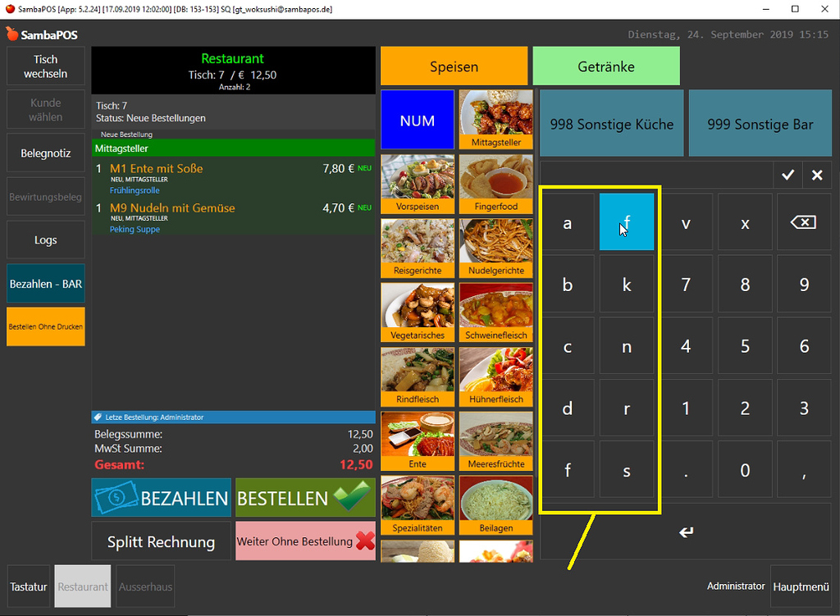The height and width of the screenshot is (616, 840).
Task: Confirm entry with the checkmark icon
Action: (787, 174)
